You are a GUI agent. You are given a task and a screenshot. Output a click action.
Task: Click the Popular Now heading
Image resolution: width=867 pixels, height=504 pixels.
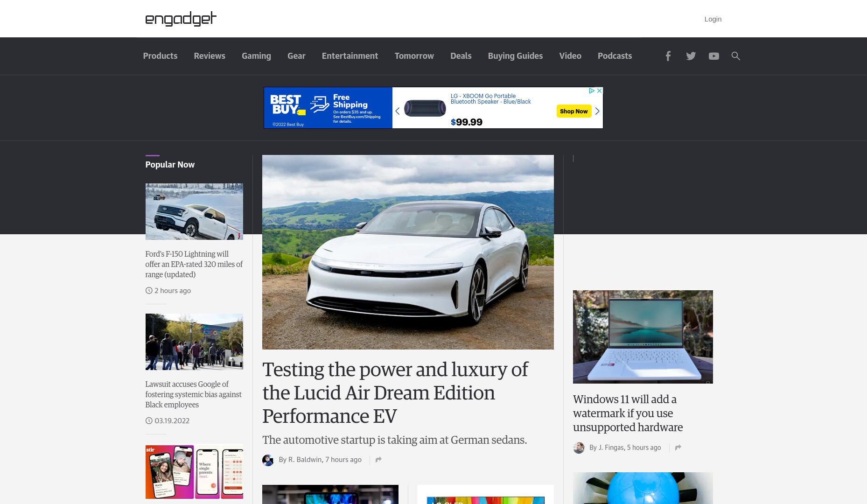(170, 165)
